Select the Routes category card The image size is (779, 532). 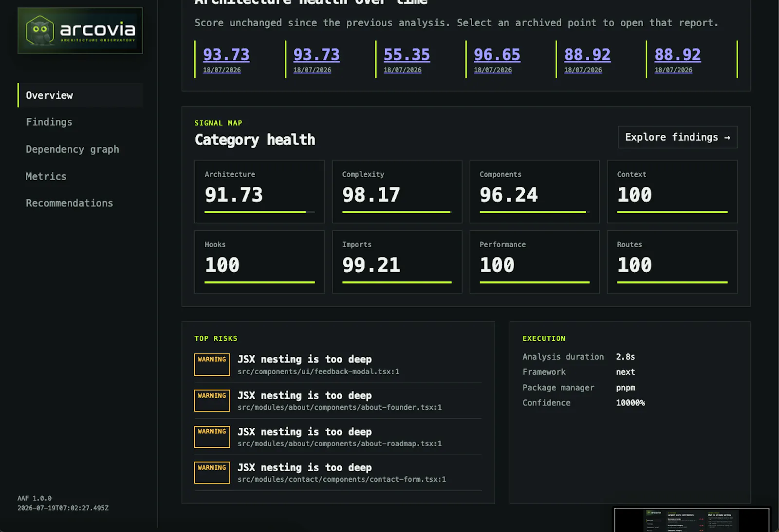coord(672,262)
